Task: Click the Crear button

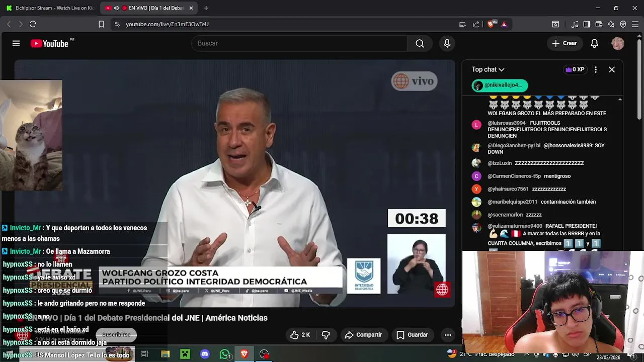Action: [x=564, y=43]
